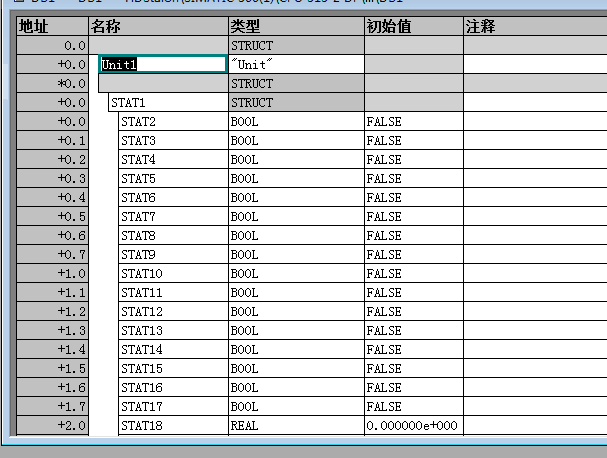Viewport: 607px width, 458px height.
Task: Click the 初始值 column header
Action: [414, 26]
